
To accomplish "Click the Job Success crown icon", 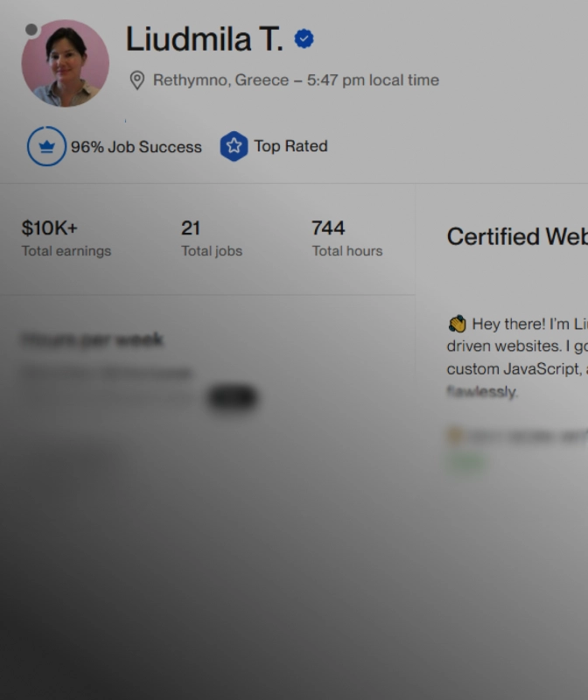I will click(x=46, y=146).
